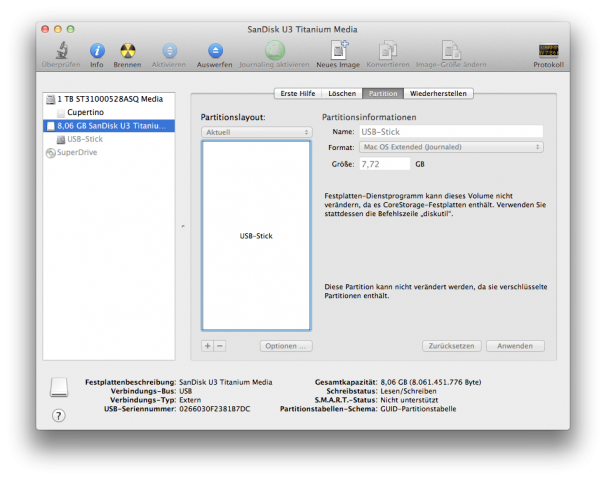Image resolution: width=606 pixels, height=480 pixels.
Task: Open the Format Mac OS Extended dropdown
Action: click(451, 147)
